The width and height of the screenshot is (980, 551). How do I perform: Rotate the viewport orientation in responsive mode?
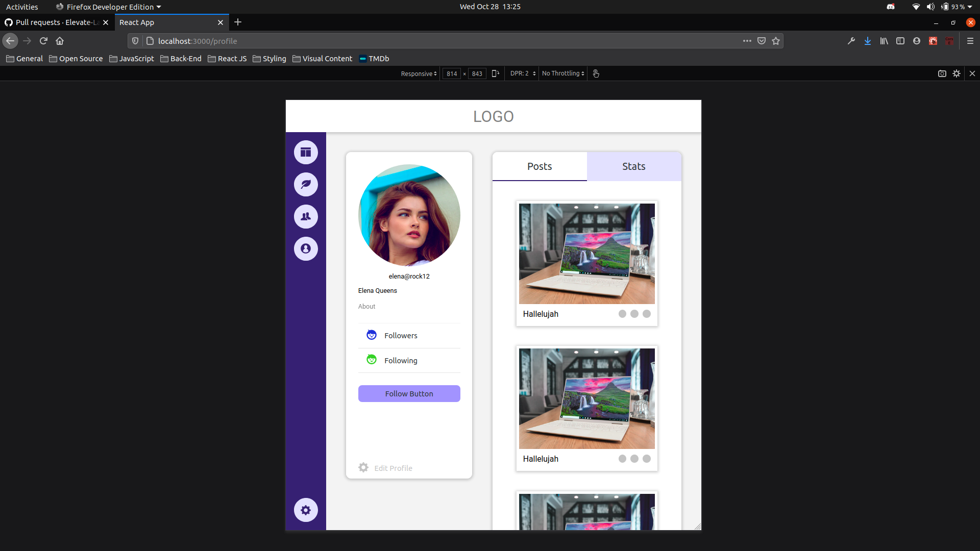point(495,73)
